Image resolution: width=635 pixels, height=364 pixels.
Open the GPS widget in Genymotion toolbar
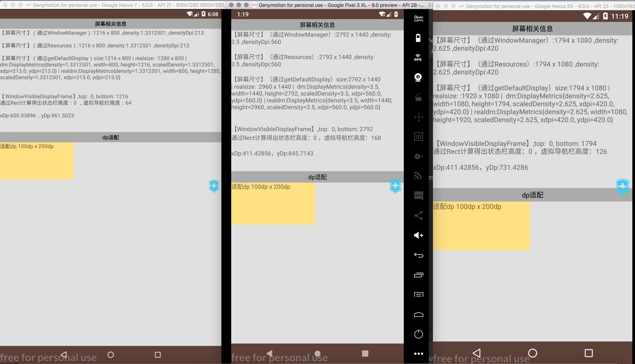(x=418, y=58)
